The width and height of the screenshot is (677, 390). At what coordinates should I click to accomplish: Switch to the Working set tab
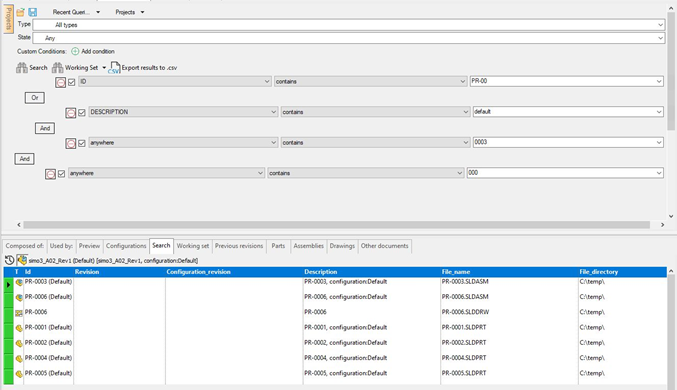click(x=193, y=246)
